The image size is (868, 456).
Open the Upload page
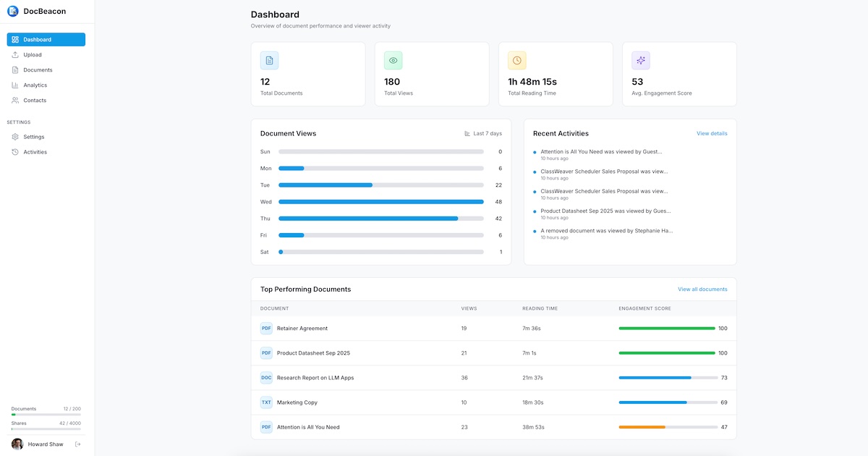[x=46, y=55]
